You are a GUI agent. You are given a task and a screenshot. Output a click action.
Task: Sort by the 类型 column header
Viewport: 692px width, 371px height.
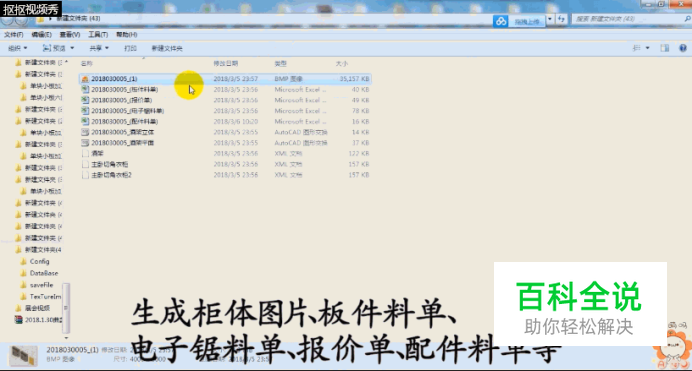tap(281, 64)
